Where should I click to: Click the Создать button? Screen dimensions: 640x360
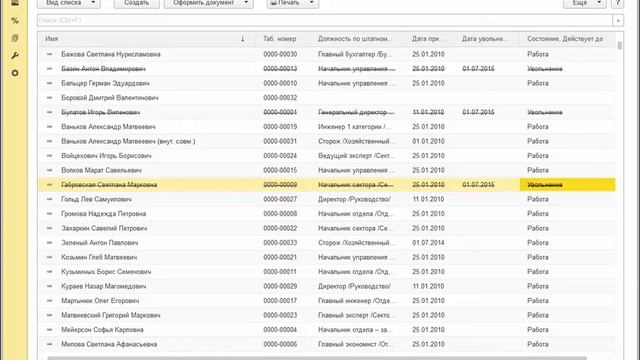pos(136,3)
